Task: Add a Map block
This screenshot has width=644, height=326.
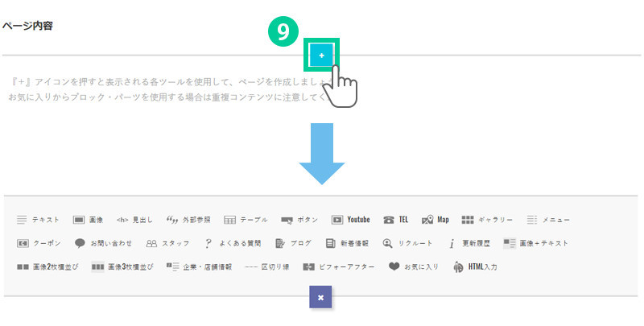Action: (435, 219)
